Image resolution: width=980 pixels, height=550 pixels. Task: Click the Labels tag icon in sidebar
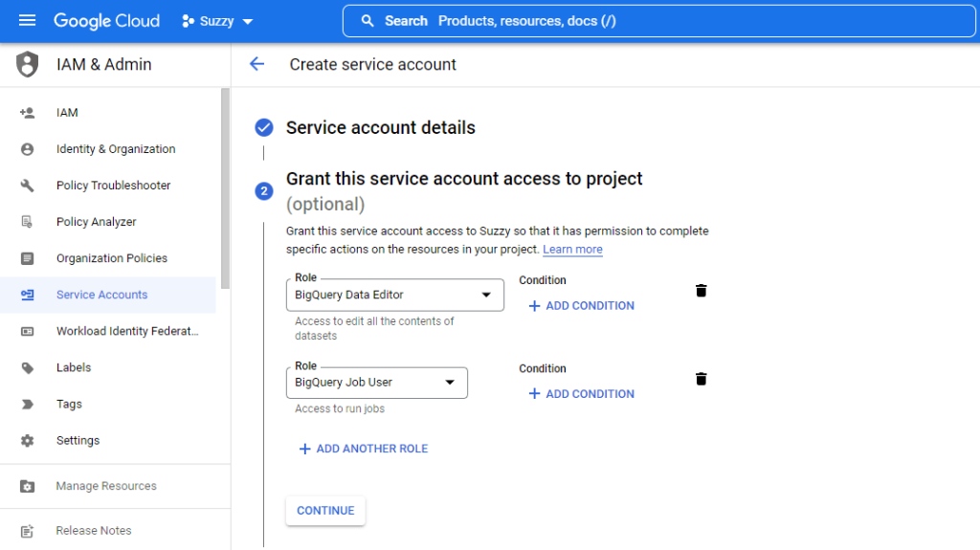(27, 367)
